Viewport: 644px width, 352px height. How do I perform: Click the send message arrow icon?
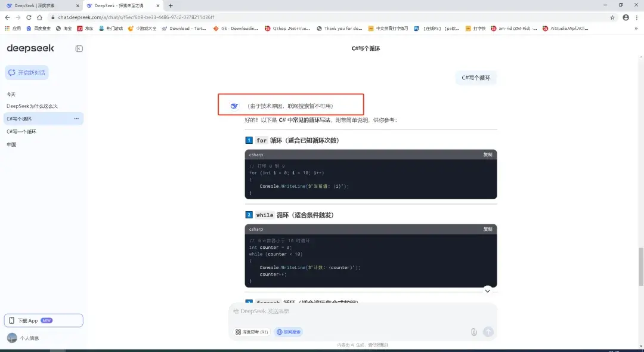click(488, 332)
